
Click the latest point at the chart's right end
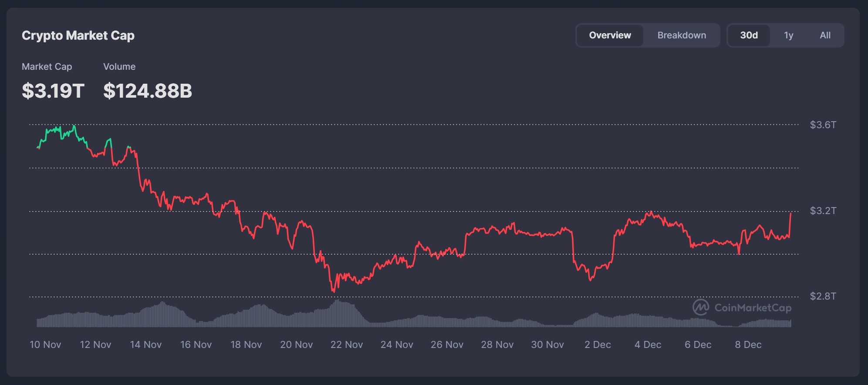pyautogui.click(x=790, y=213)
